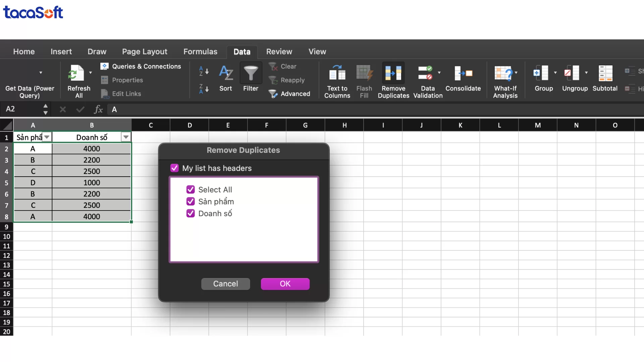Switch to the Formulas tab
Screen dimensions: 644x362
pyautogui.click(x=200, y=52)
